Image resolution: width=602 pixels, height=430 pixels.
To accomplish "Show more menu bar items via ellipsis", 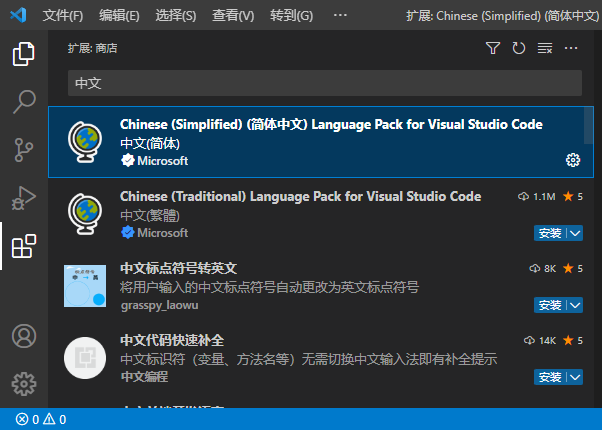I will coord(340,15).
